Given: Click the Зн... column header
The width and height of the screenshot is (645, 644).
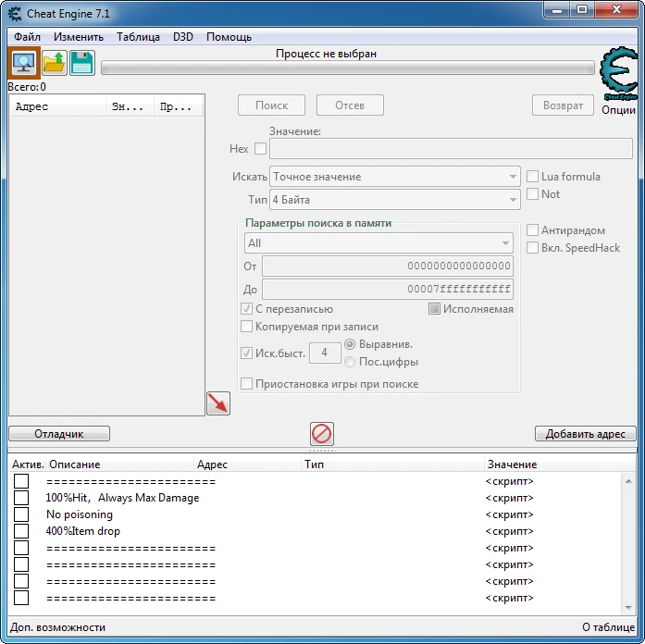Looking at the screenshot, I should click(x=130, y=106).
